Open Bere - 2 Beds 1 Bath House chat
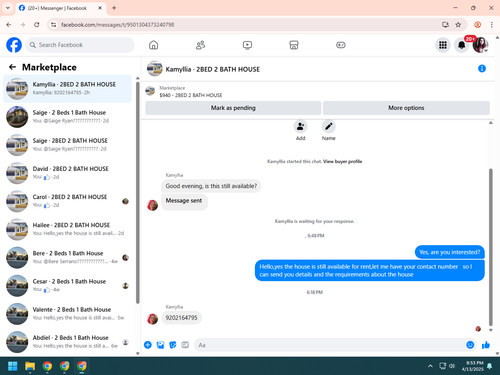Viewport: 500px width, 375px height. 67,257
